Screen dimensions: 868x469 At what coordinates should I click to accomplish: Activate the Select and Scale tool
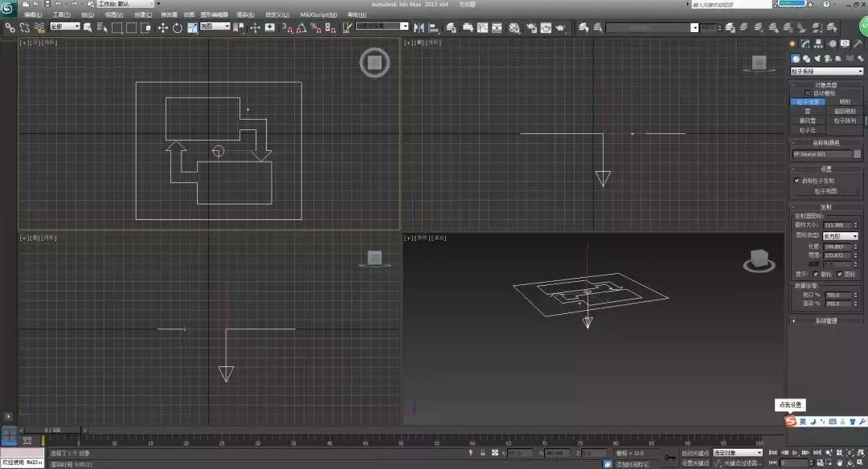tap(192, 27)
